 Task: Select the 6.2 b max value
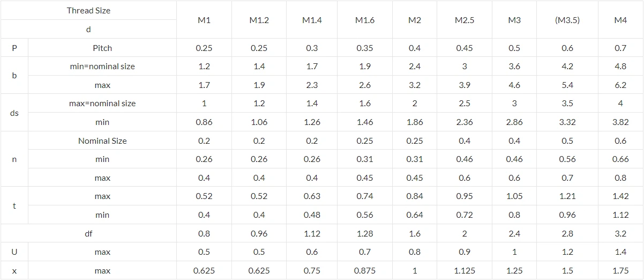pyautogui.click(x=620, y=85)
